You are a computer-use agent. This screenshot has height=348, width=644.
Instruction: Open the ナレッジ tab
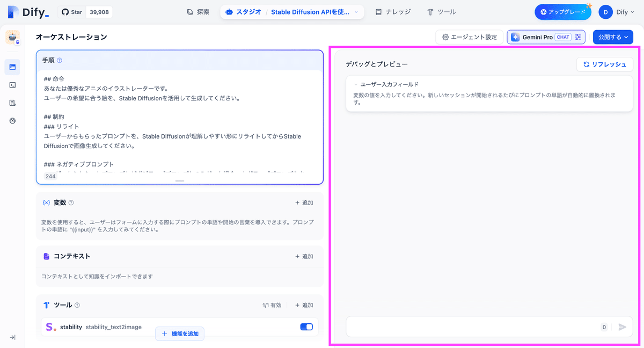[x=393, y=12]
